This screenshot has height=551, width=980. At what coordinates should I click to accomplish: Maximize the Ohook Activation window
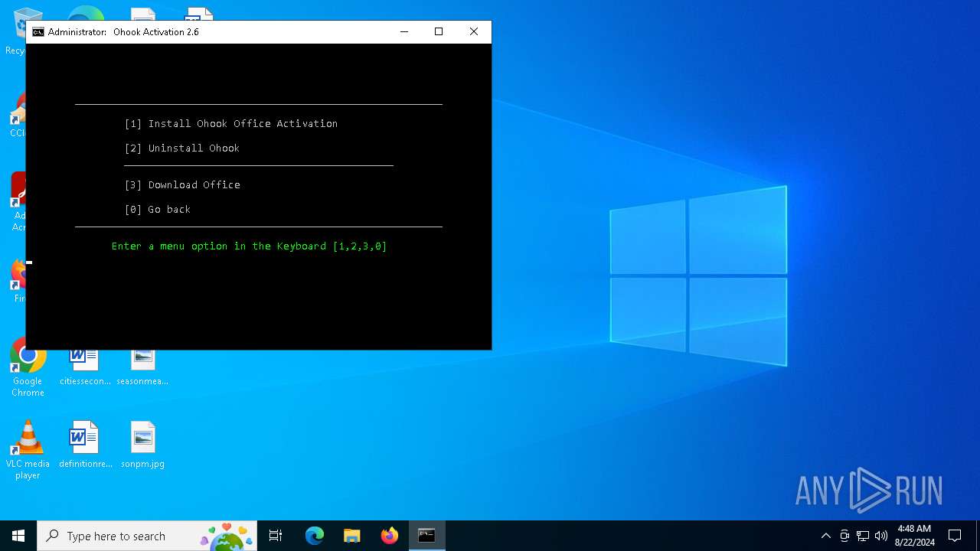439,32
